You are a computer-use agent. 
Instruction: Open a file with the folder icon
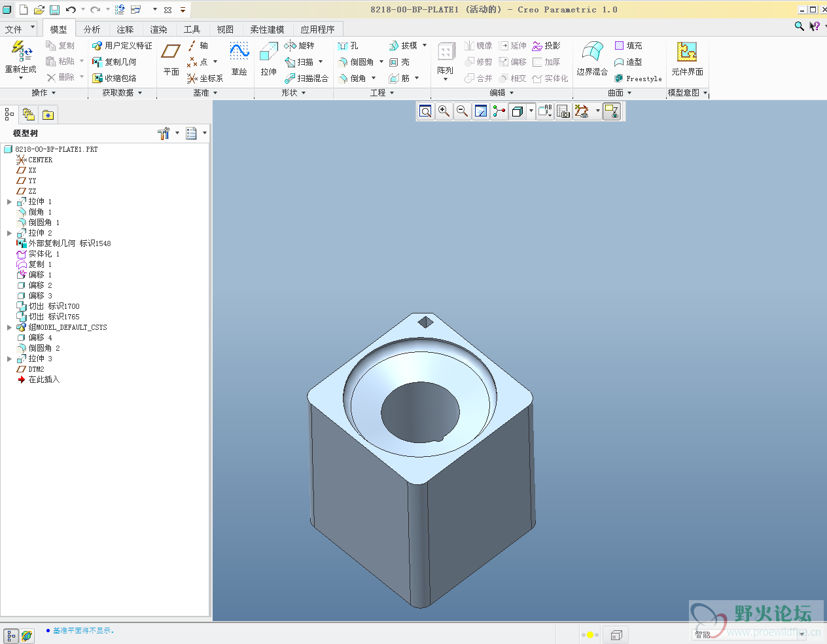[39, 9]
